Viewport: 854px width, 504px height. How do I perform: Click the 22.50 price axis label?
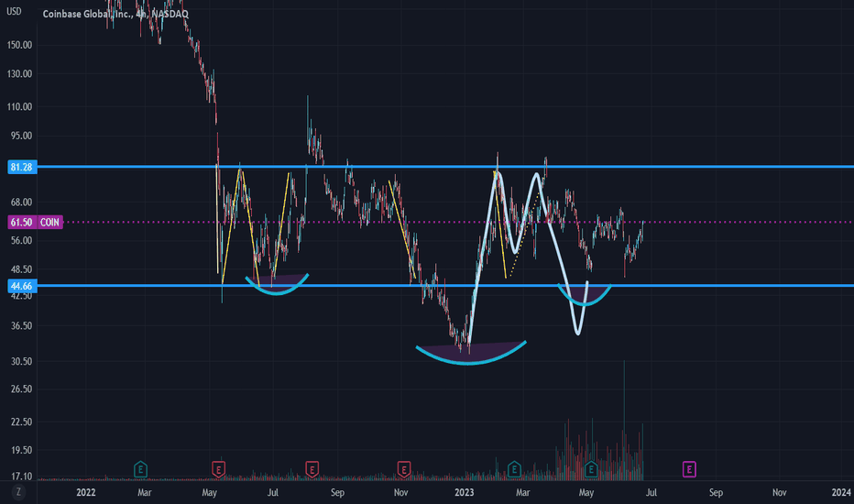click(x=21, y=422)
